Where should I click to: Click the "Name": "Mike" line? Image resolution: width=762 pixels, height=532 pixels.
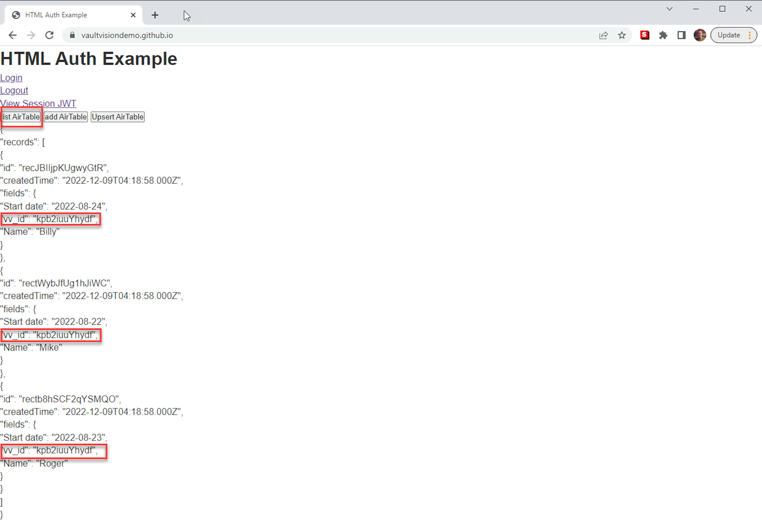(31, 348)
